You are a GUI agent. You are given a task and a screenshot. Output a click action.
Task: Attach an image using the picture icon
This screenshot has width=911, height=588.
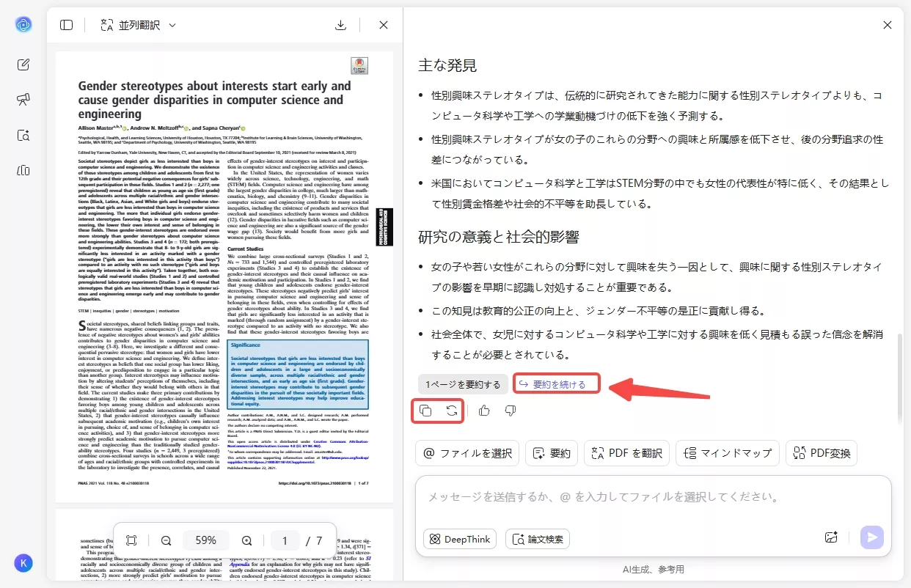831,537
